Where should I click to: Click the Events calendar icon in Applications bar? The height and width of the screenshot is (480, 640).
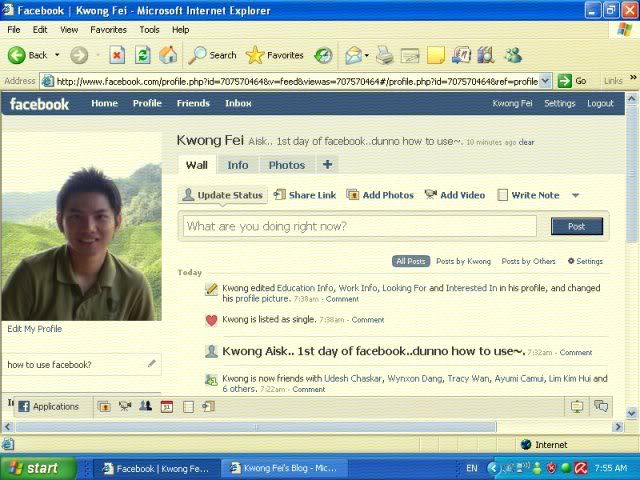coord(167,407)
